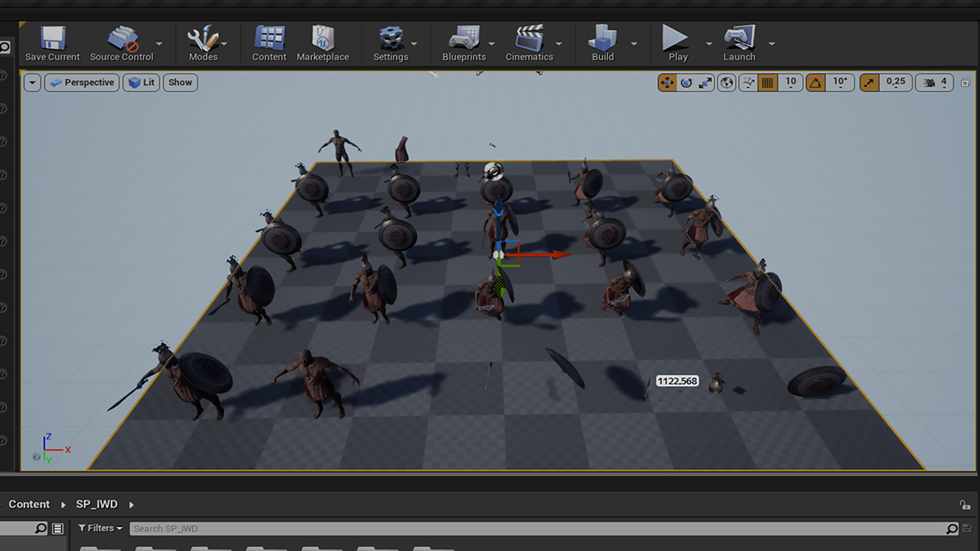980x551 pixels.
Task: Toggle grid snapping on the viewport
Action: pos(768,83)
